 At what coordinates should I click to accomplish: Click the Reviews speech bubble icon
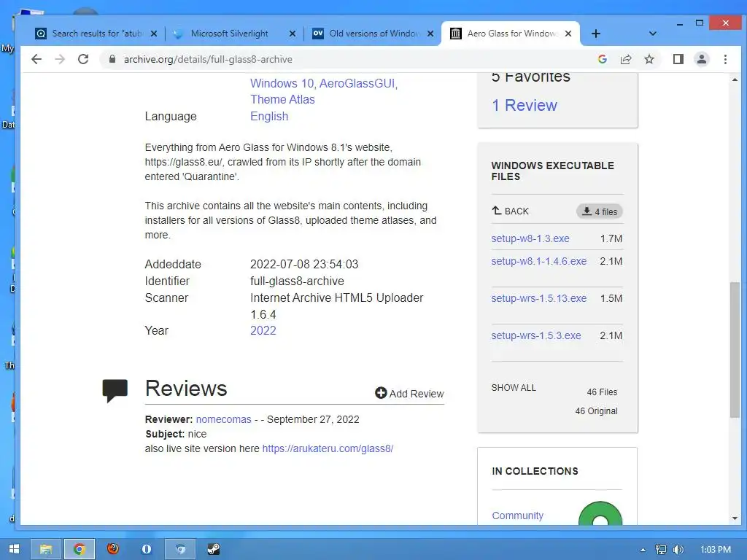click(x=115, y=391)
